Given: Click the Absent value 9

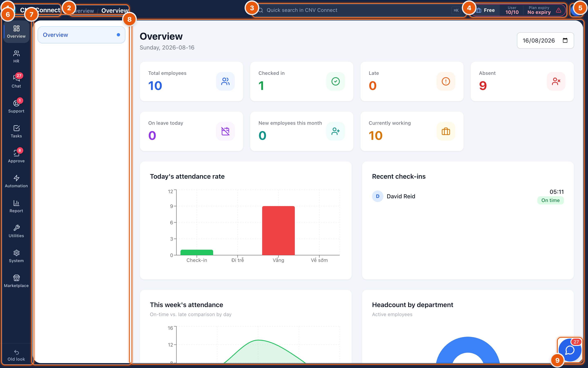Looking at the screenshot, I should click(x=483, y=86).
